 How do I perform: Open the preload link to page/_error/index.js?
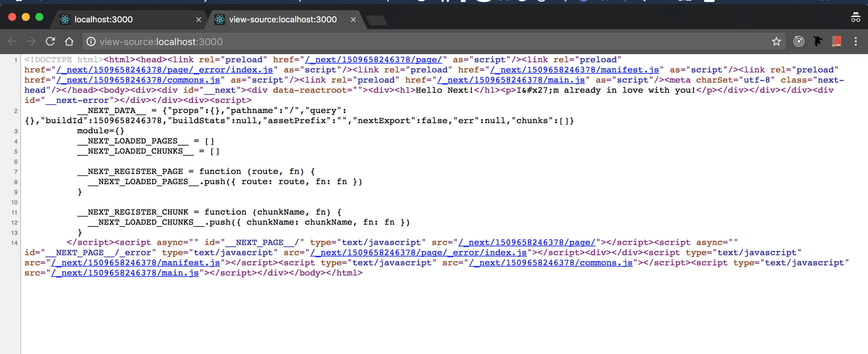(x=165, y=70)
